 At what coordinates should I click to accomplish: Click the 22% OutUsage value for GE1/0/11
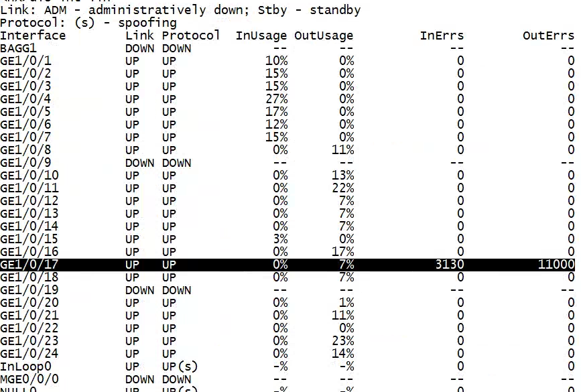pyautogui.click(x=342, y=188)
